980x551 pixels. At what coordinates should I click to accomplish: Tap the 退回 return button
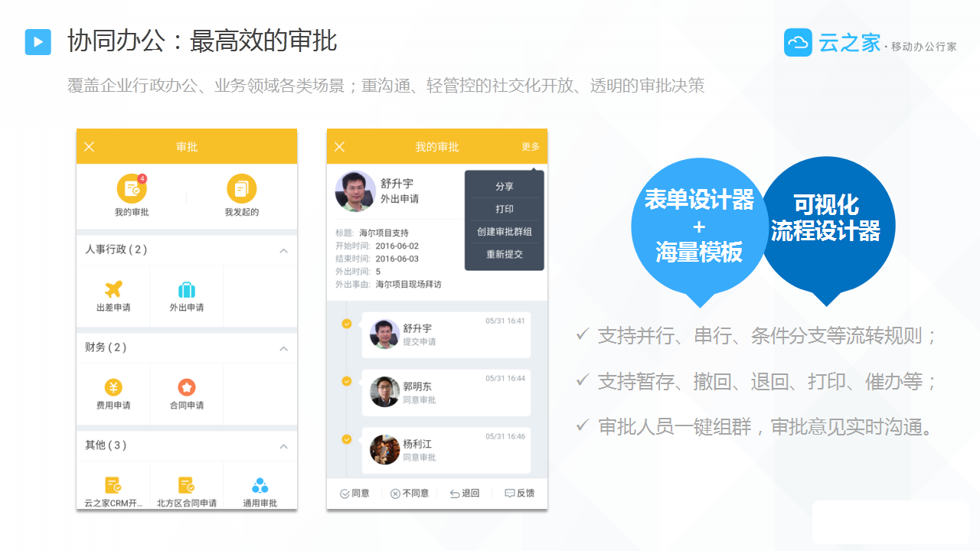point(465,494)
